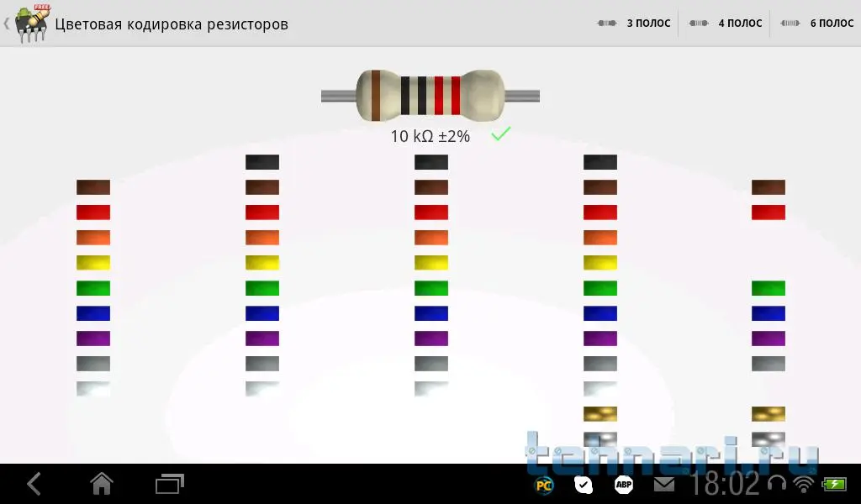Select green in first band column
861x504 pixels.
93,288
